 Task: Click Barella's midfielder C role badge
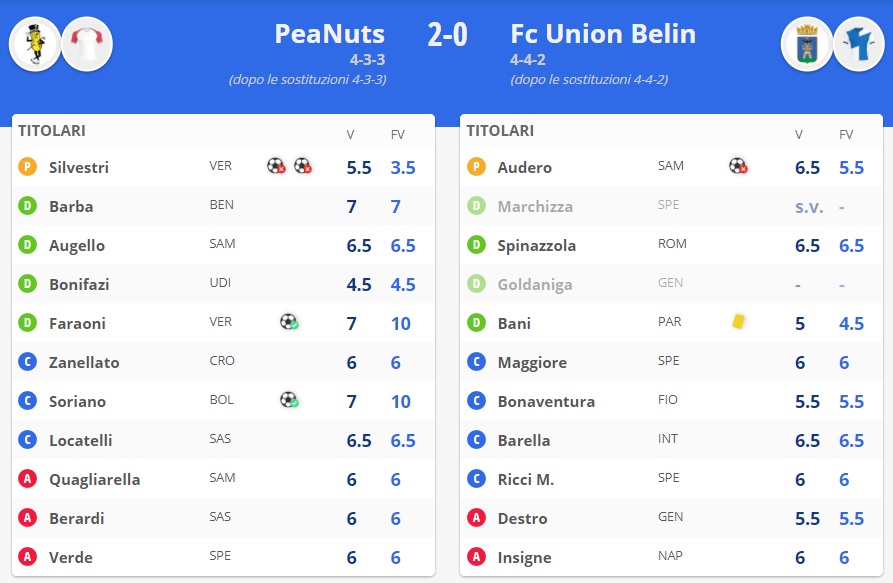click(477, 440)
